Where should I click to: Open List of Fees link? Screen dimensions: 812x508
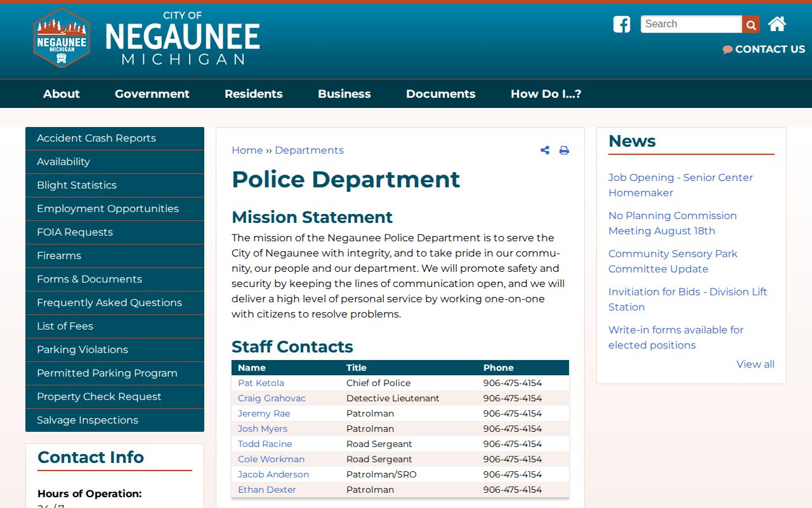point(115,326)
